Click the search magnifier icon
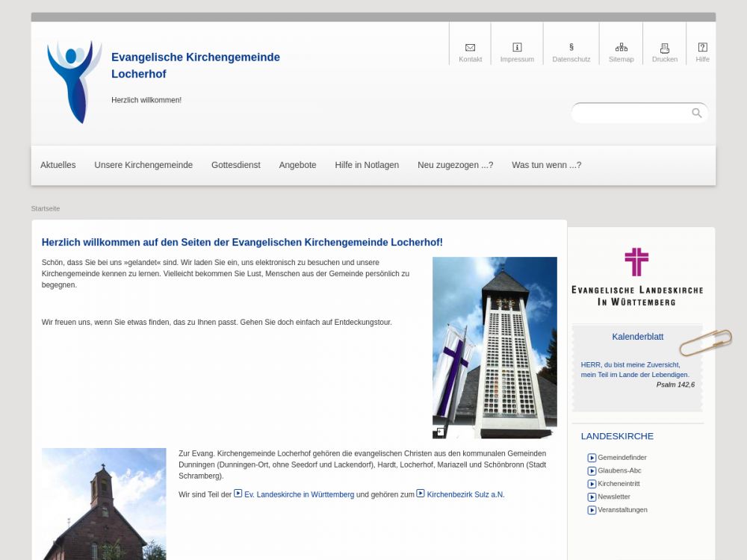 696,113
